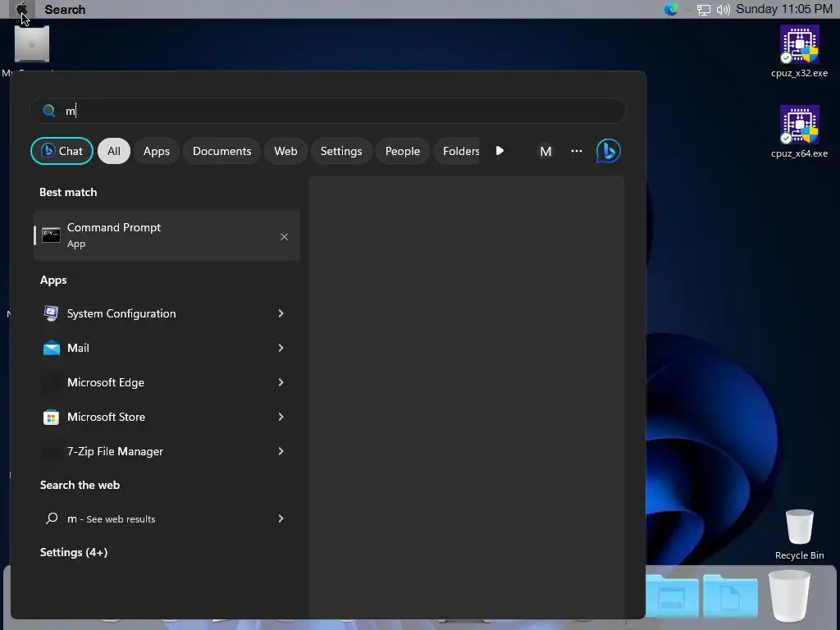The image size is (840, 630).
Task: Expand the web results chevron
Action: coord(281,518)
